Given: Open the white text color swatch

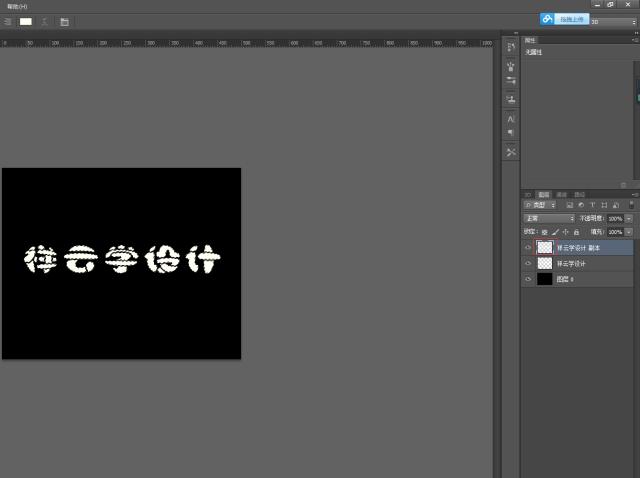Looking at the screenshot, I should (26, 22).
